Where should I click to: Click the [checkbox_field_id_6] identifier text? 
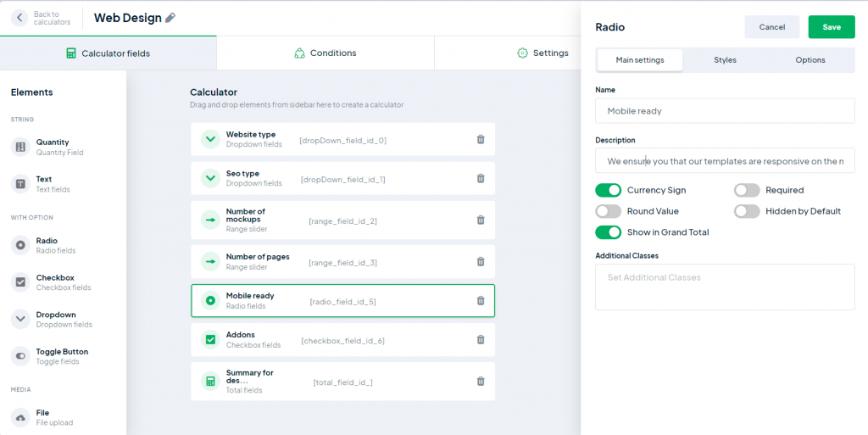tap(342, 341)
